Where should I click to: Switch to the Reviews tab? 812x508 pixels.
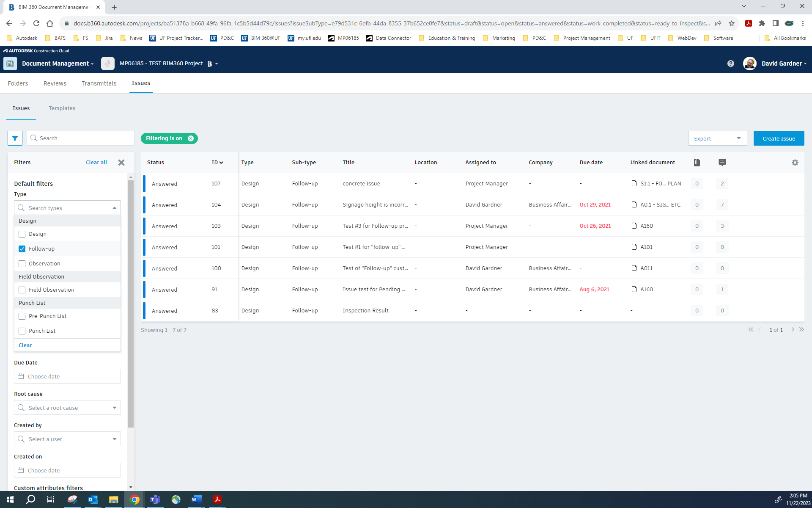[x=55, y=83]
